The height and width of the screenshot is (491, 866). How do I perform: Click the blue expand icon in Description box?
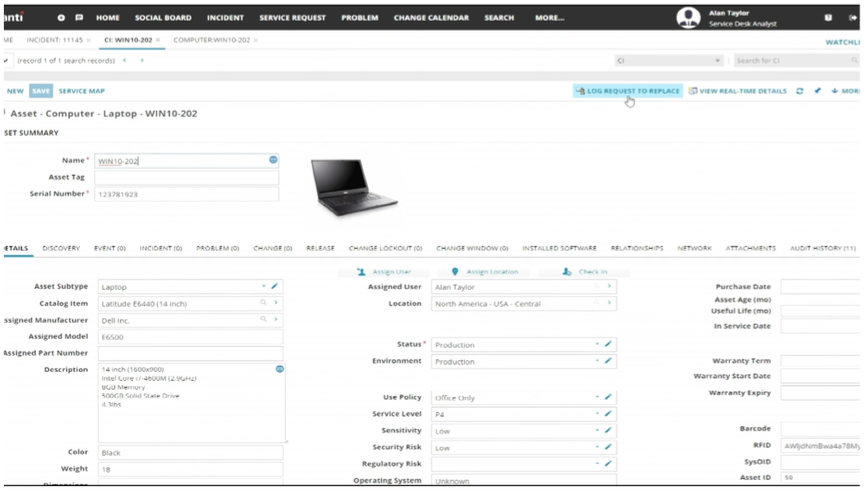(x=279, y=369)
